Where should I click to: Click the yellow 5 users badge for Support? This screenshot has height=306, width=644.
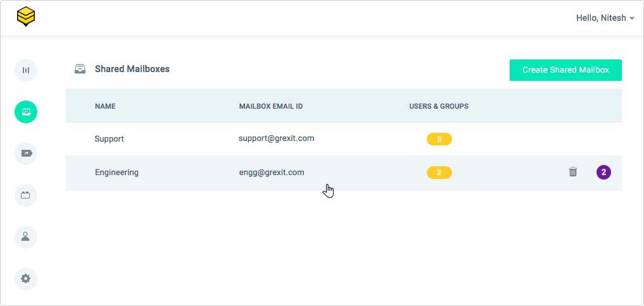click(439, 139)
